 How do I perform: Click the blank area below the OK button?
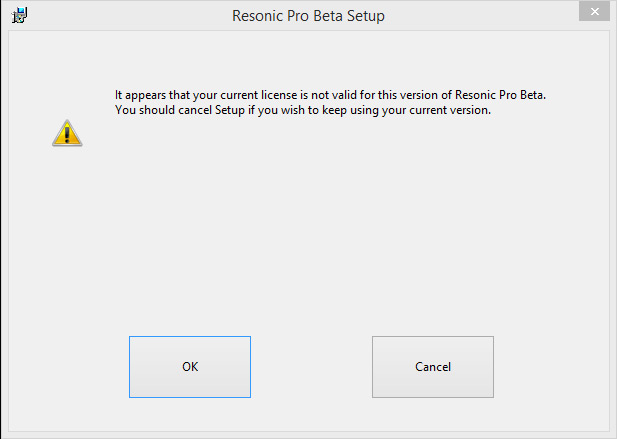[190, 415]
